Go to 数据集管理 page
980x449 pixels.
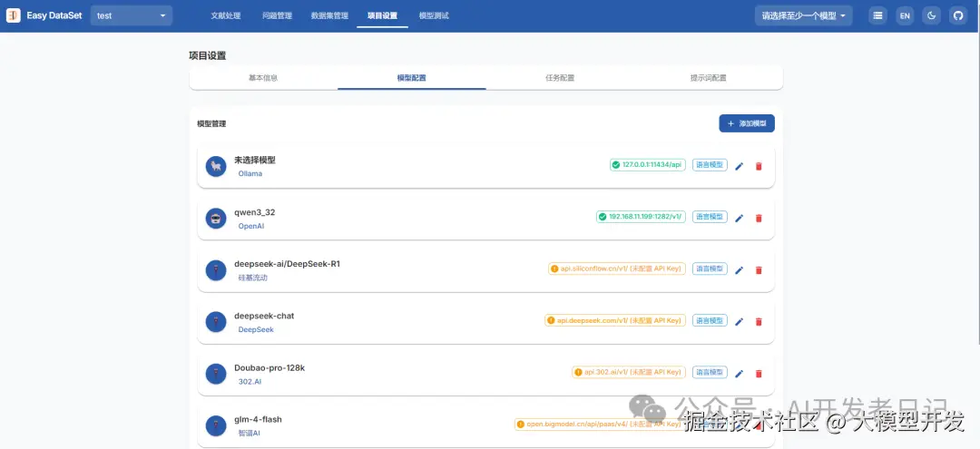coord(329,15)
